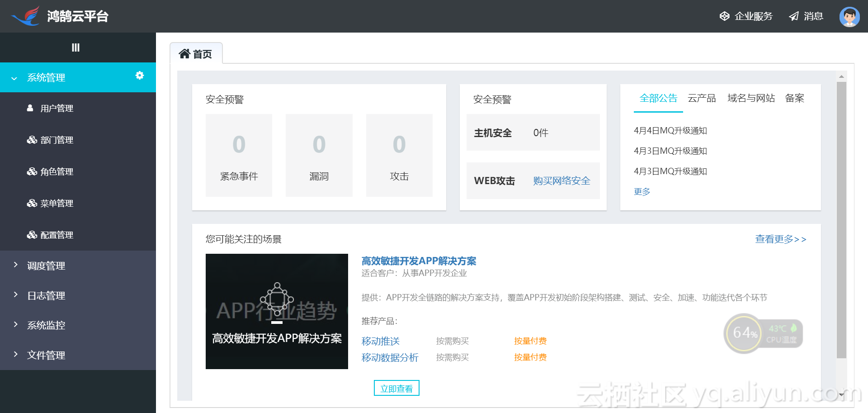Click the 购买网络安全 link

point(561,181)
